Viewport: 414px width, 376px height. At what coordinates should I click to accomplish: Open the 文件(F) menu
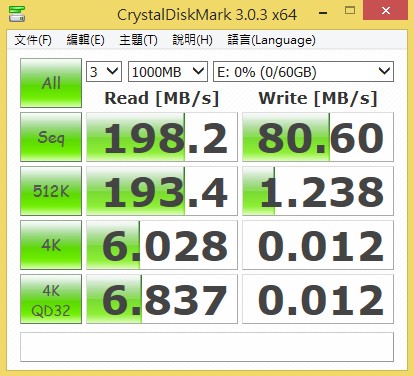(x=33, y=40)
